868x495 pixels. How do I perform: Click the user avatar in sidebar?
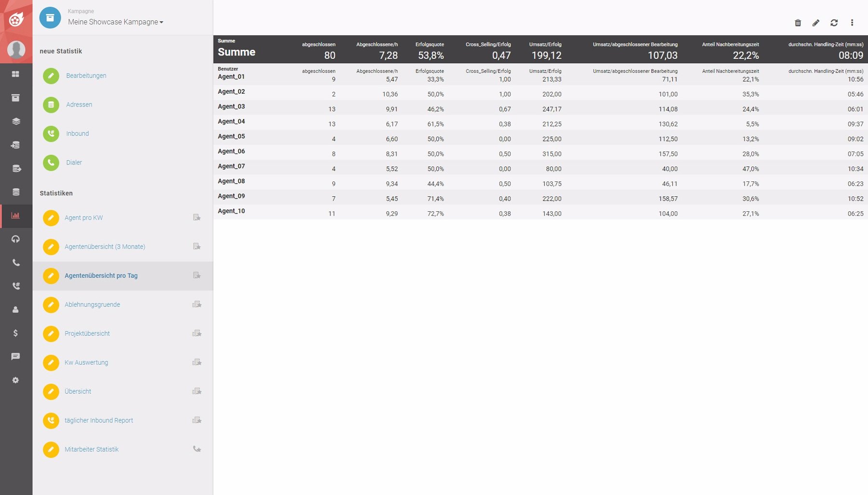tap(16, 49)
